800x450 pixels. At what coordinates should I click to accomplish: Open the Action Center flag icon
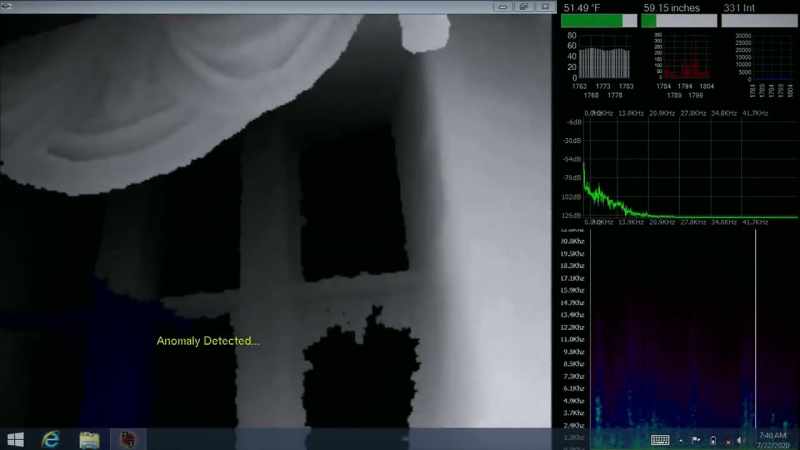click(x=695, y=440)
